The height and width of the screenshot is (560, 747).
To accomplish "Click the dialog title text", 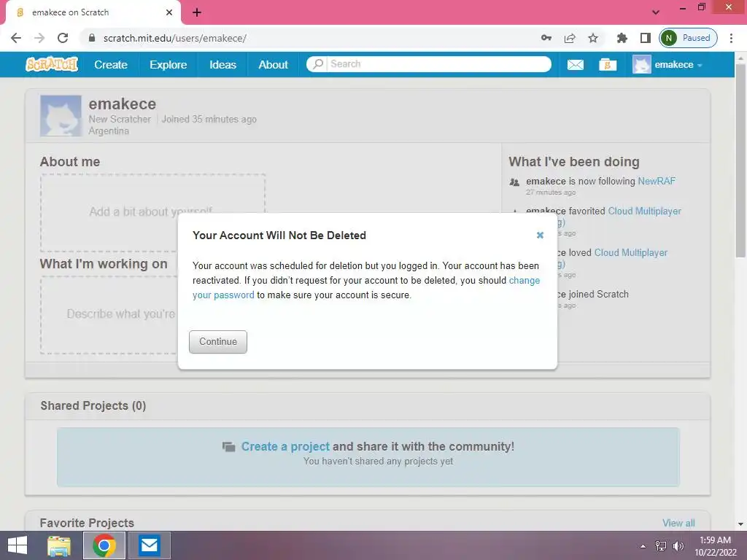I will point(279,236).
